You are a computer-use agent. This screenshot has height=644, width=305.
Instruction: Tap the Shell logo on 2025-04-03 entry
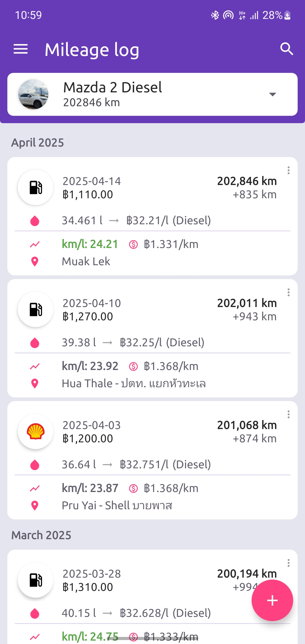[x=36, y=431]
